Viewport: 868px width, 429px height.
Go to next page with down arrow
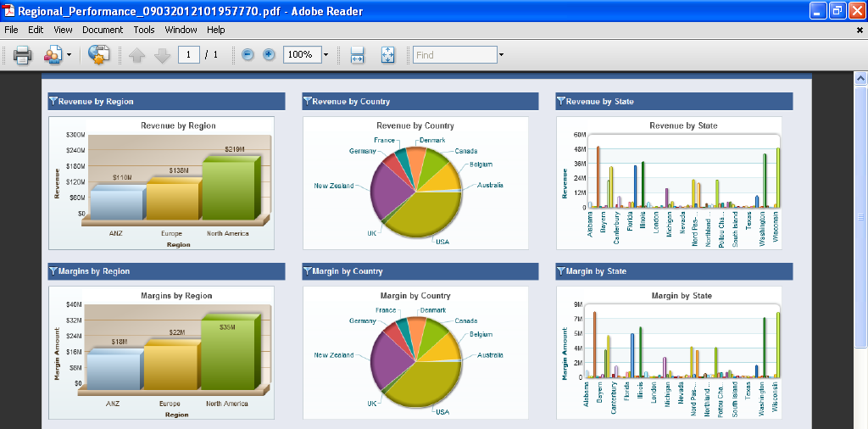tap(163, 55)
